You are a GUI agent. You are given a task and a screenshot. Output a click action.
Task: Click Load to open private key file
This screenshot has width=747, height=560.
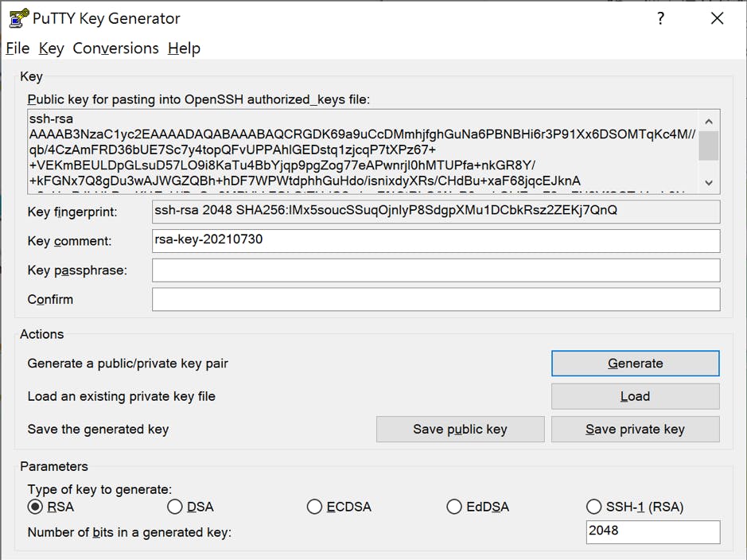[x=635, y=396]
